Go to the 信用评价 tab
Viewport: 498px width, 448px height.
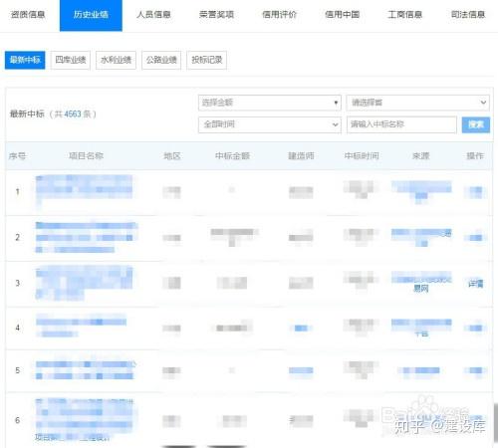pos(279,15)
